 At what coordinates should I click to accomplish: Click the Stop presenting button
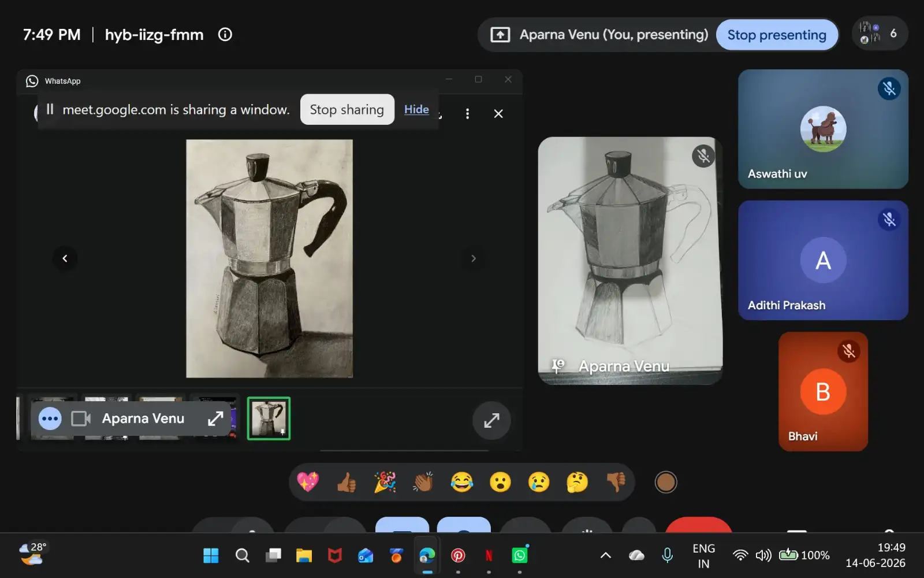point(777,35)
